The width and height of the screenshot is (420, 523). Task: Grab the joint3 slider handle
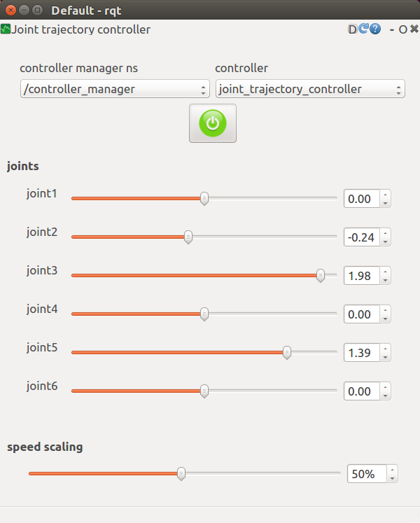321,276
